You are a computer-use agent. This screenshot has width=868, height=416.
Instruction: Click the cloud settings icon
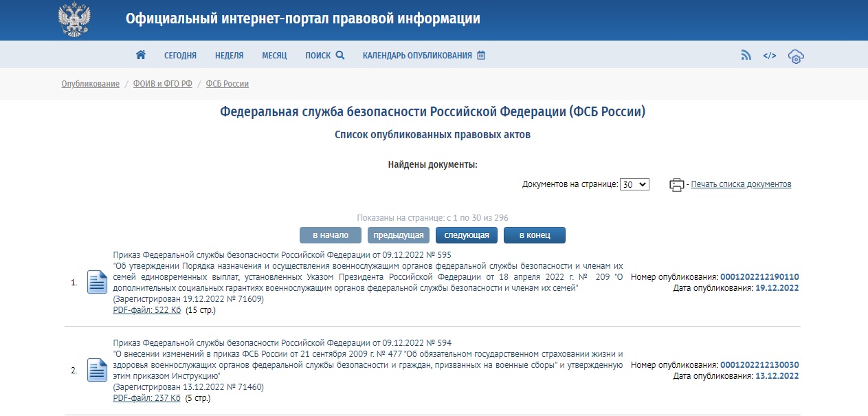pyautogui.click(x=796, y=56)
